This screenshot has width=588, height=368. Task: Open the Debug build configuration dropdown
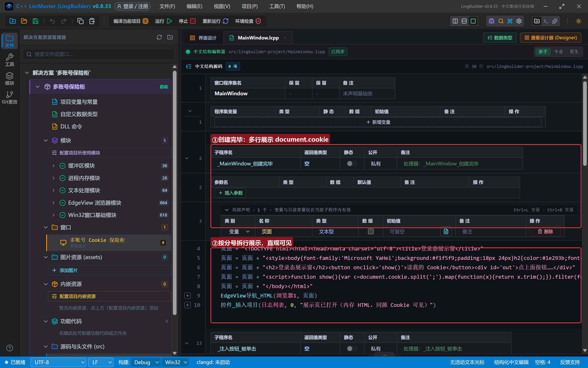(x=146, y=362)
